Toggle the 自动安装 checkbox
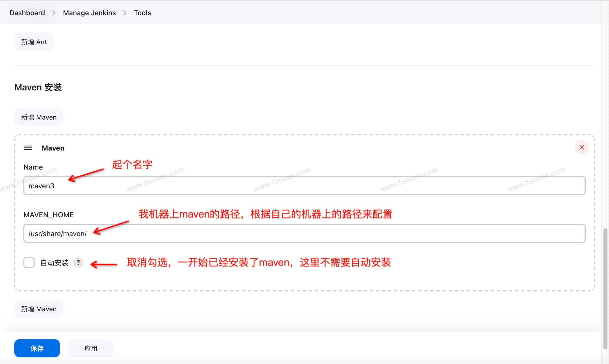The image size is (609, 364). [x=29, y=262]
